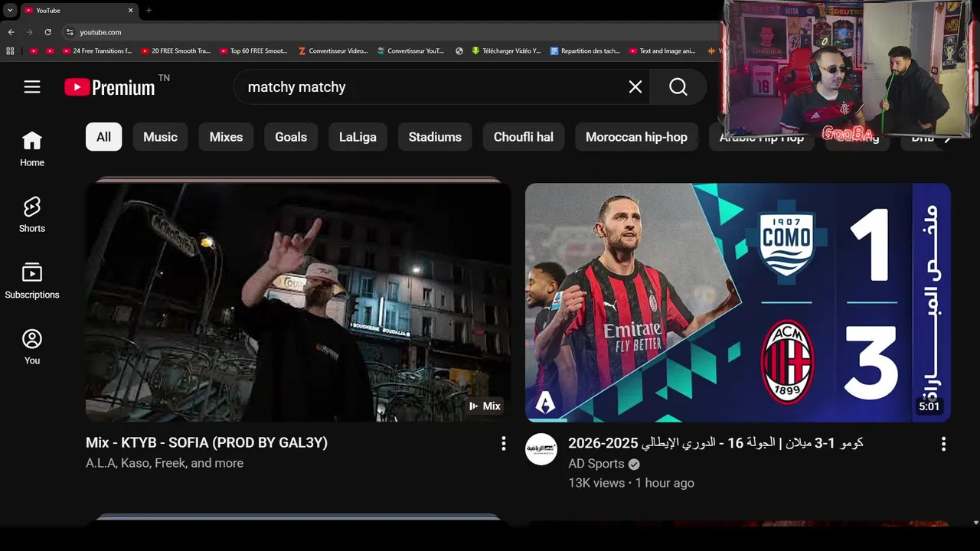Open Shorts from the sidebar

click(32, 214)
